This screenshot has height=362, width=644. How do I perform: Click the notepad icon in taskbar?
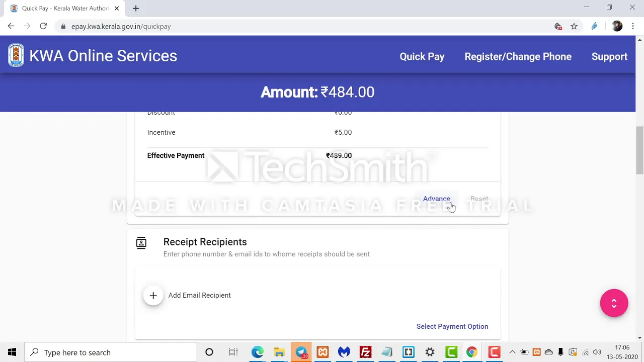387,352
